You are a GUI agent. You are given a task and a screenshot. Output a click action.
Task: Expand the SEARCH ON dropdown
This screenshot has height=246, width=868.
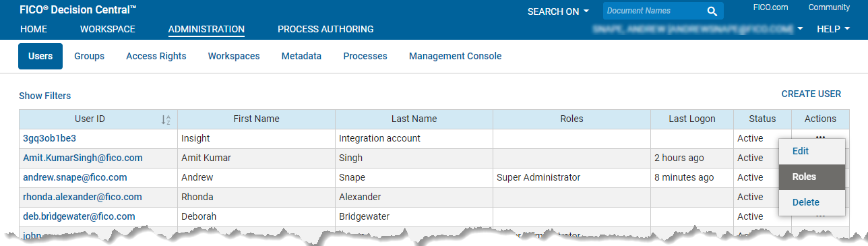tap(558, 11)
